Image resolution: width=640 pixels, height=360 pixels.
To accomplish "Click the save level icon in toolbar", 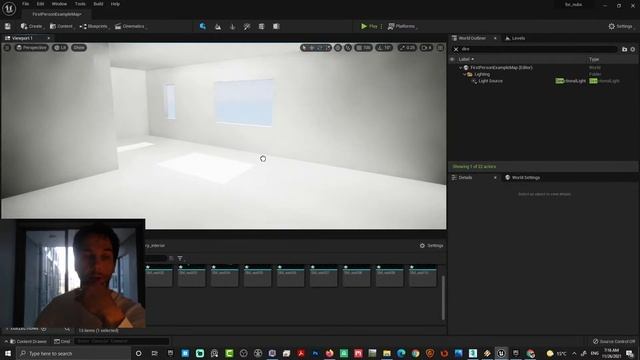I will coord(8,26).
